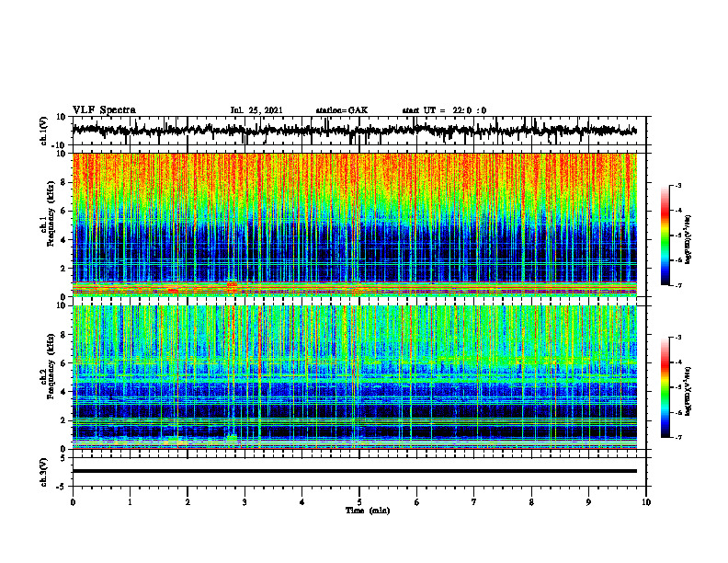Viewport: 728px width, 563px height.
Task: Click the ch.2 spectrogram "8" kHz tick label
Action: pyautogui.click(x=64, y=335)
